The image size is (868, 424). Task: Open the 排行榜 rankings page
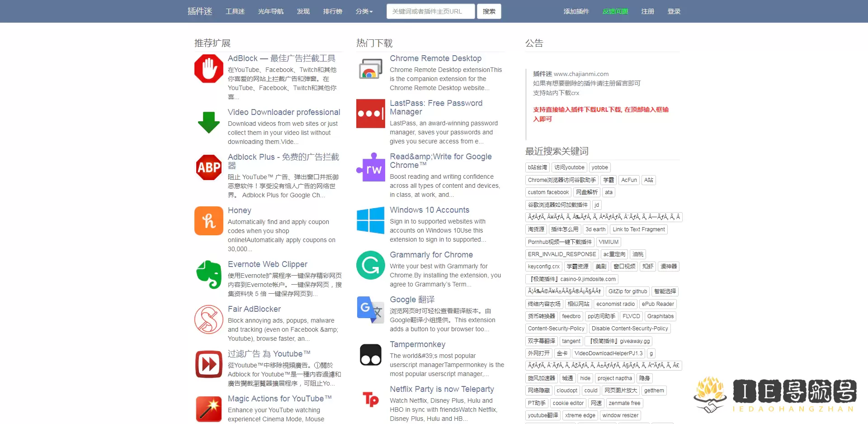tap(333, 11)
